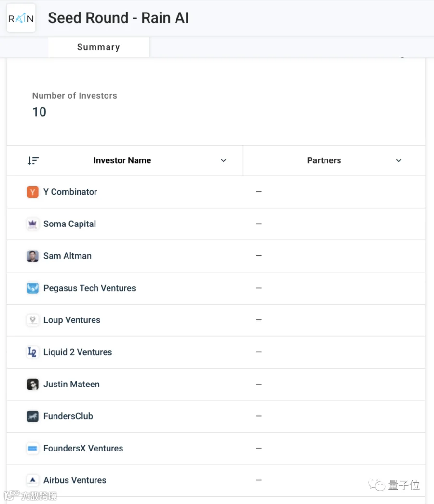Open the Y Combinator investor link
Image resolution: width=434 pixels, height=504 pixels.
pyautogui.click(x=70, y=192)
